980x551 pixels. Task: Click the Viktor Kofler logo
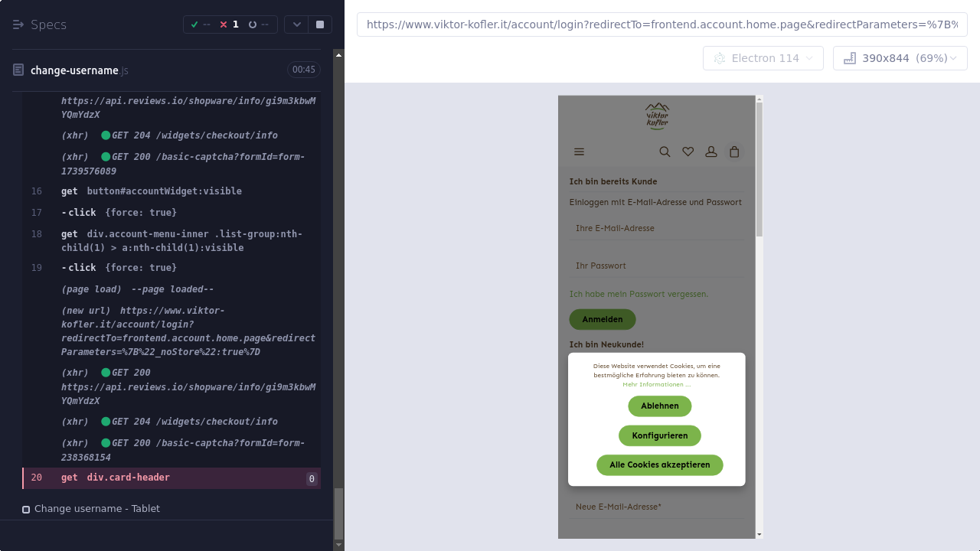point(657,116)
